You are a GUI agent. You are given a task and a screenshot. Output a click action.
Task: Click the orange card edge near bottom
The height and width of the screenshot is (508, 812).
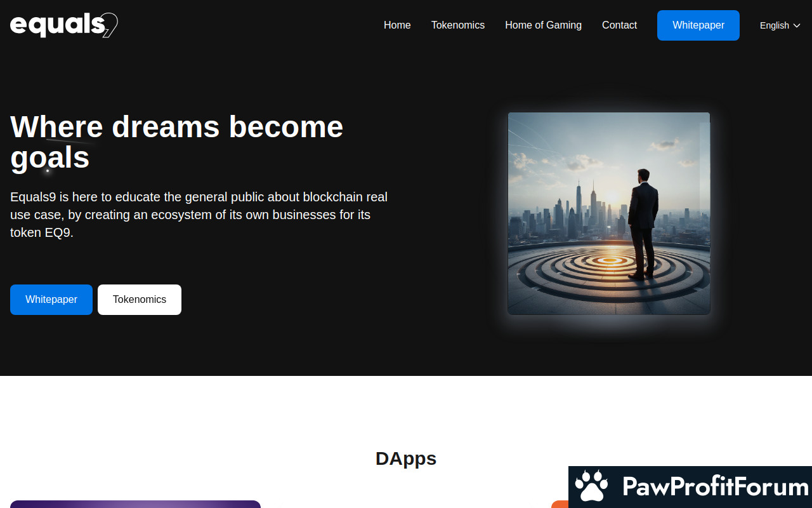tap(559, 504)
